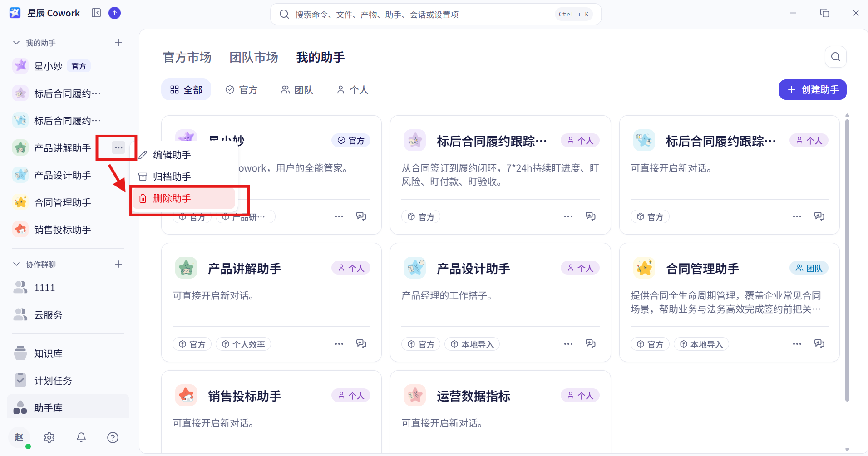The image size is (868, 456).
Task: Open more options on first 标后合同履约跟踪 card
Action: tap(568, 216)
